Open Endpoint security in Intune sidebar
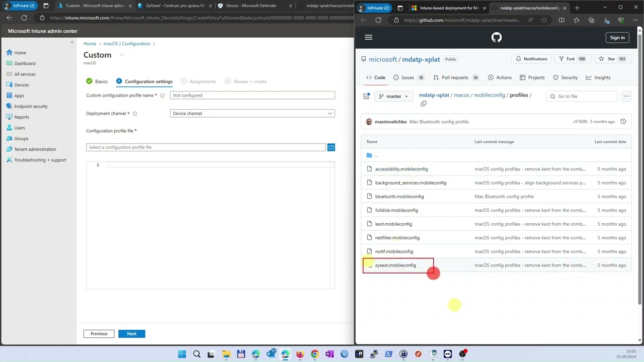The width and height of the screenshot is (644, 362). (31, 107)
